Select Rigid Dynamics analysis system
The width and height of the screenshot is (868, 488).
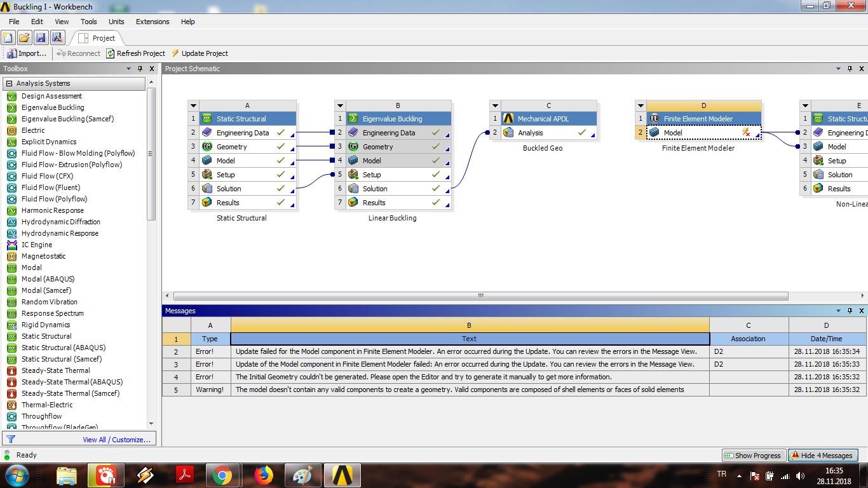(46, 325)
